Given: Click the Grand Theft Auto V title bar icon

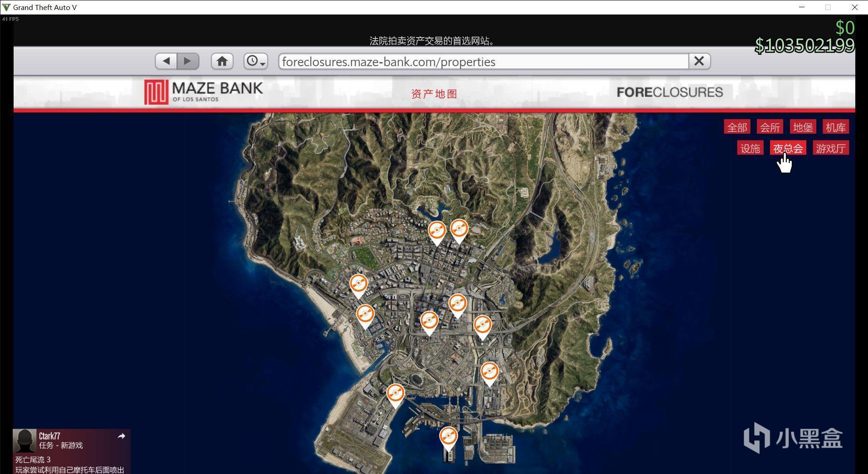Looking at the screenshot, I should click(6, 7).
